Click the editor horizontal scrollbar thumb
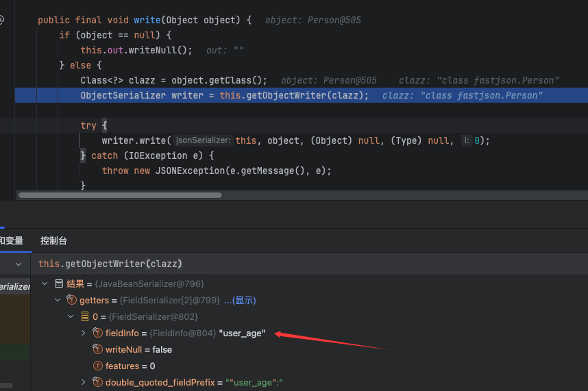Screen dimensions: 588x391 [120, 195]
